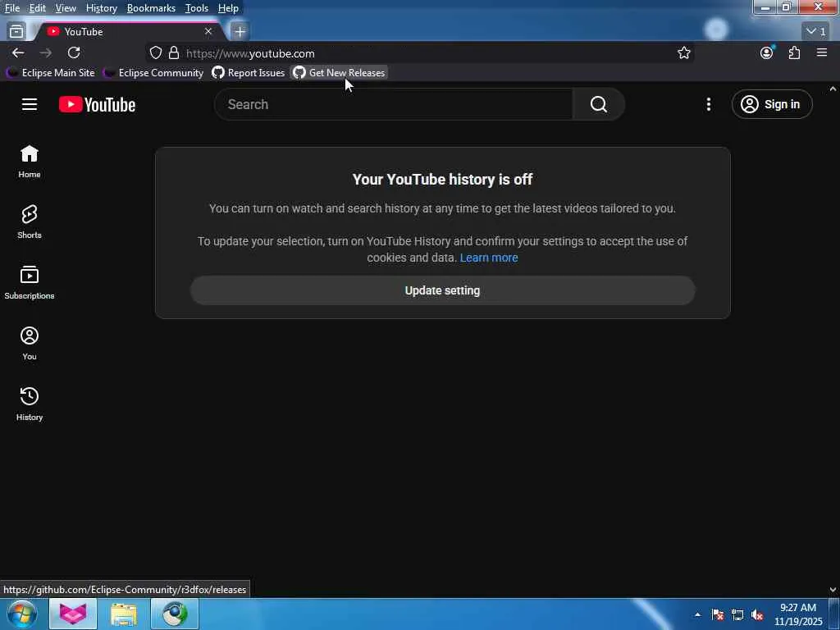Click the 'Your YouTube history is off' heading
This screenshot has height=630, width=840.
coord(442,180)
